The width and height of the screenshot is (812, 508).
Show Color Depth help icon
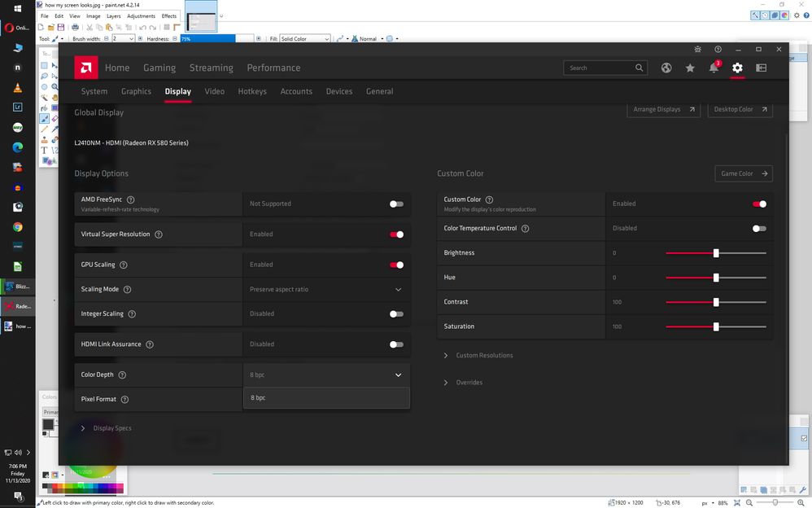coord(122,374)
